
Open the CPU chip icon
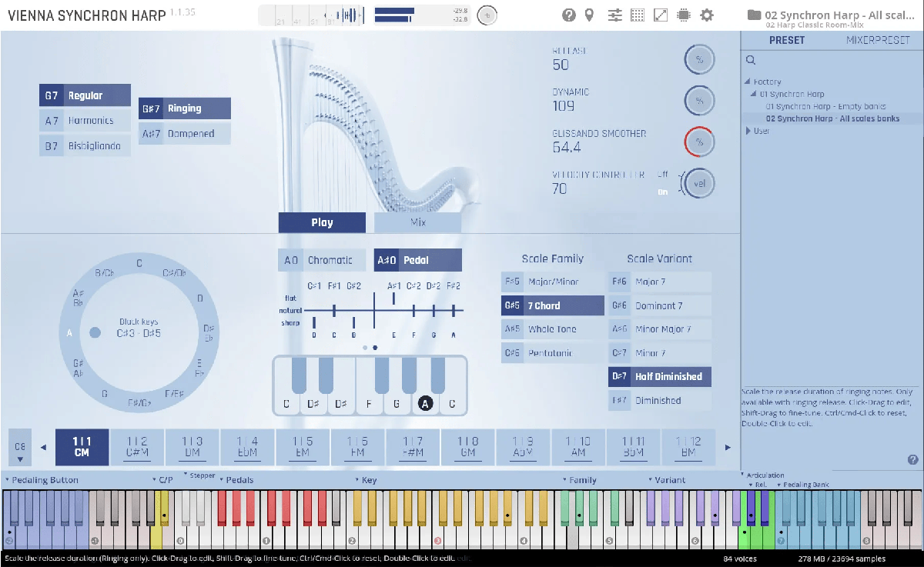coord(684,15)
